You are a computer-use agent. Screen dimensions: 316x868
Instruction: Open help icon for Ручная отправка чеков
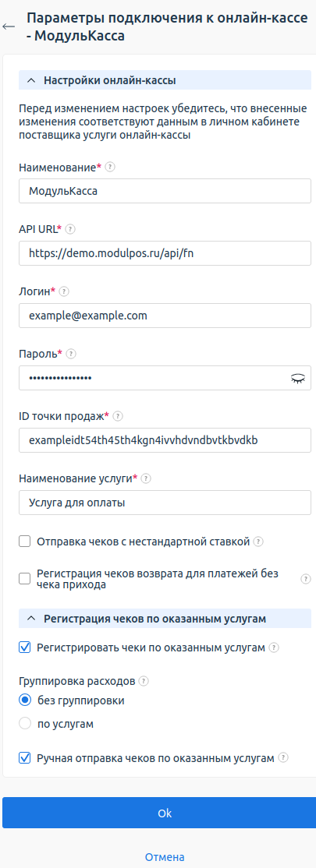point(283,757)
